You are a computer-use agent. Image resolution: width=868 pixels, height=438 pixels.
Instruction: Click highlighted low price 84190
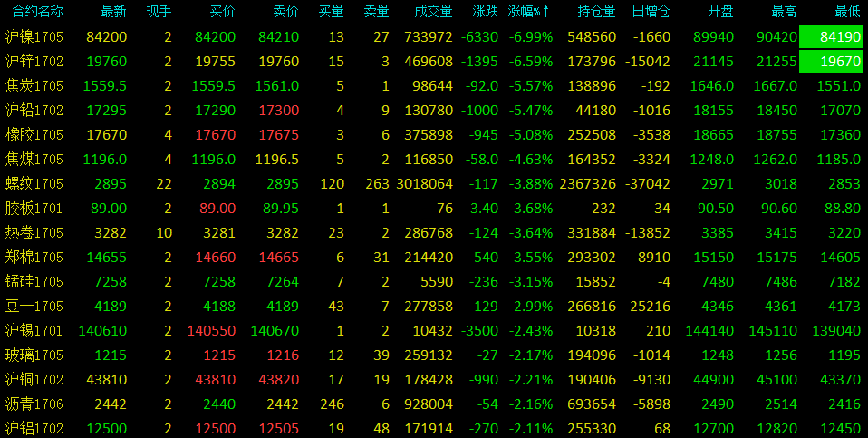831,37
